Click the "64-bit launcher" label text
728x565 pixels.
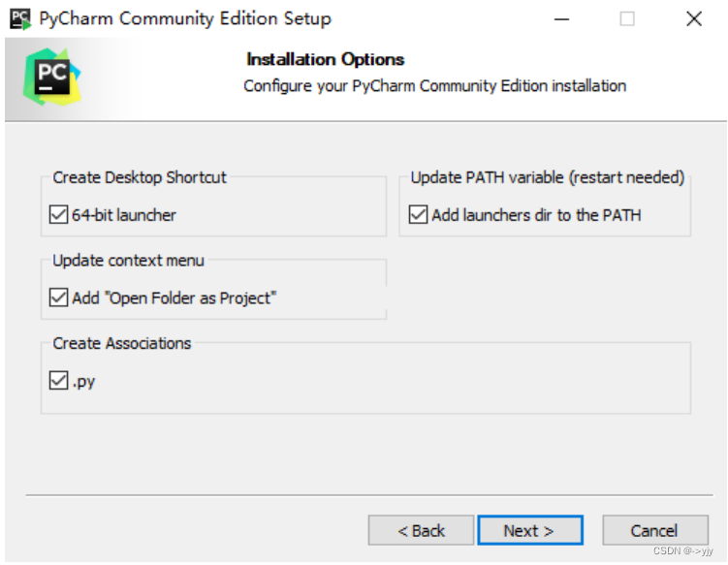pos(124,215)
